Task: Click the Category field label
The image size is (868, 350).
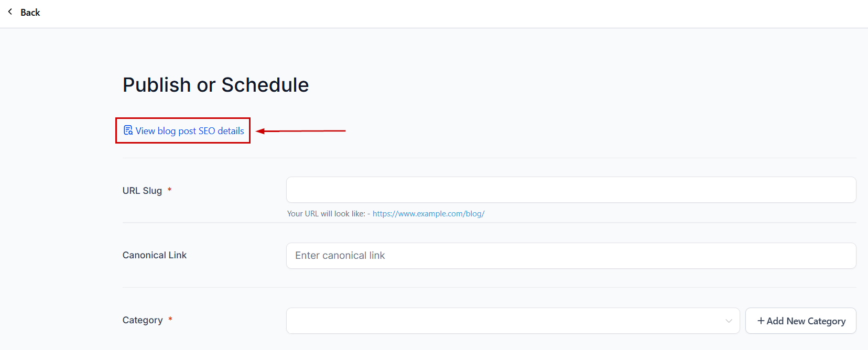Action: (x=143, y=320)
